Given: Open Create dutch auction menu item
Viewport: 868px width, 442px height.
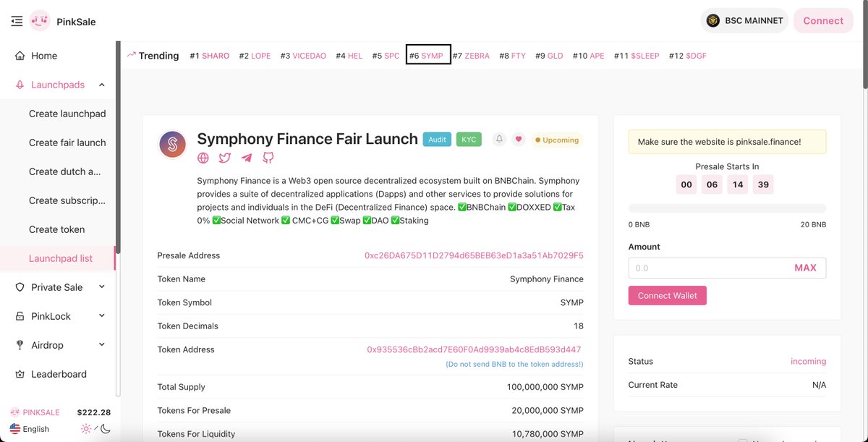Looking at the screenshot, I should 64,171.
